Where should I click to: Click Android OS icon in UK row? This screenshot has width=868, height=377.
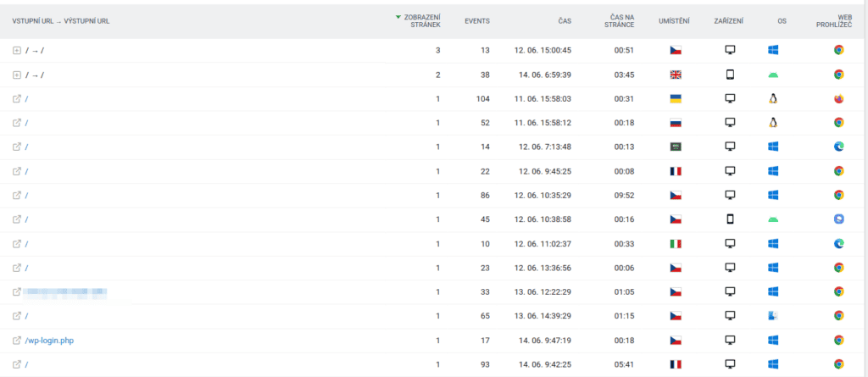(772, 75)
